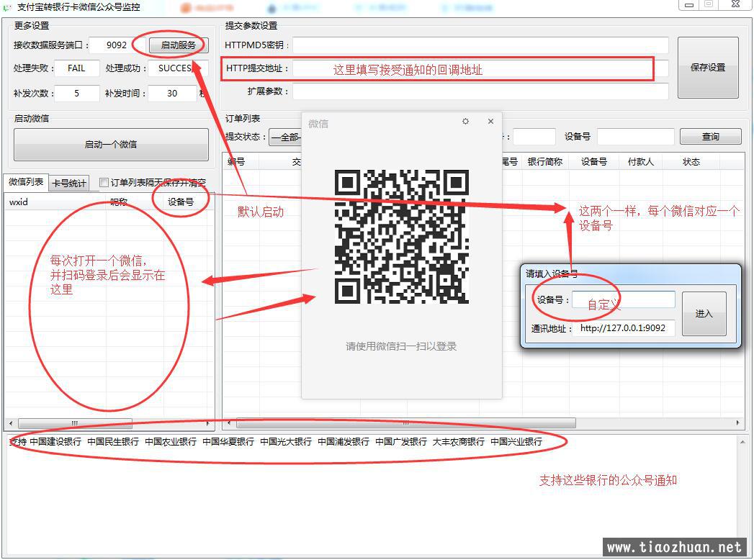Click the 启动服务 button
The height and width of the screenshot is (560, 754).
179,45
